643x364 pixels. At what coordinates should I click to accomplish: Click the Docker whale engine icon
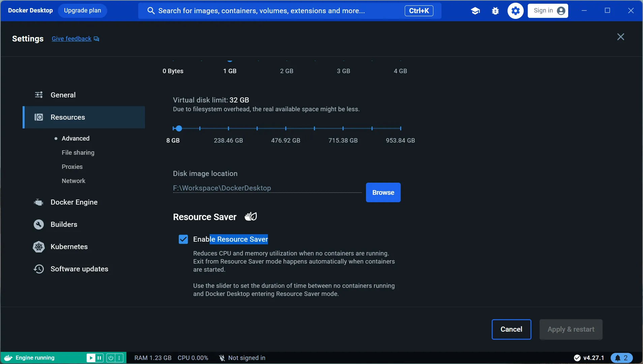point(8,358)
